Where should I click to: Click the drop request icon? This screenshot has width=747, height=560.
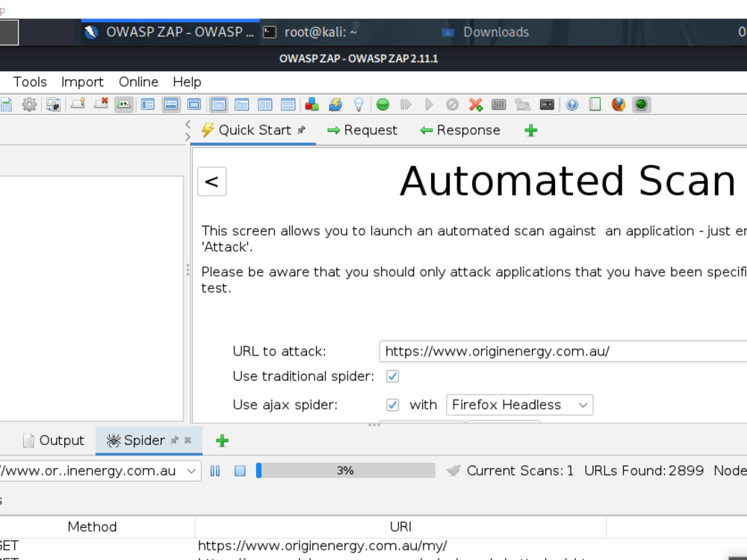point(452,105)
